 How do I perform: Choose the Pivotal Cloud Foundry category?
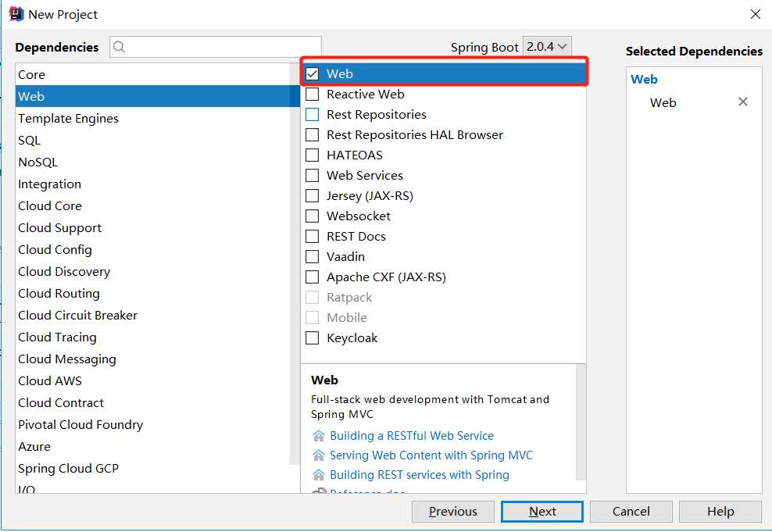[152, 425]
